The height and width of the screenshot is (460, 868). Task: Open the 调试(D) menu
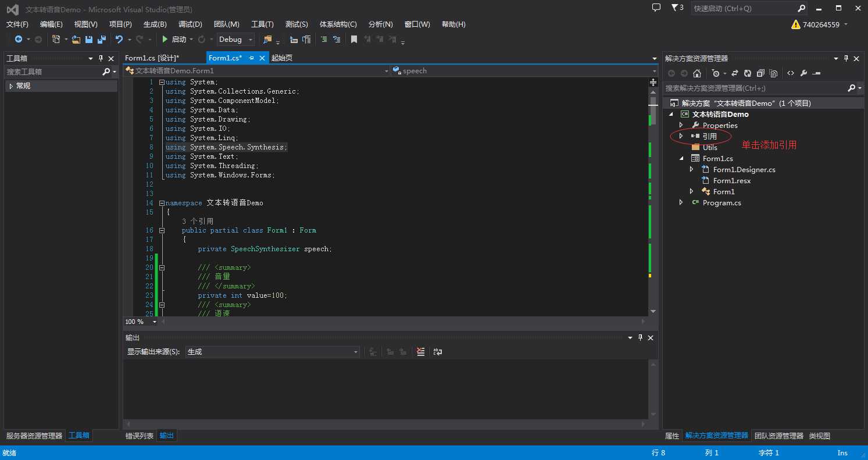click(190, 24)
